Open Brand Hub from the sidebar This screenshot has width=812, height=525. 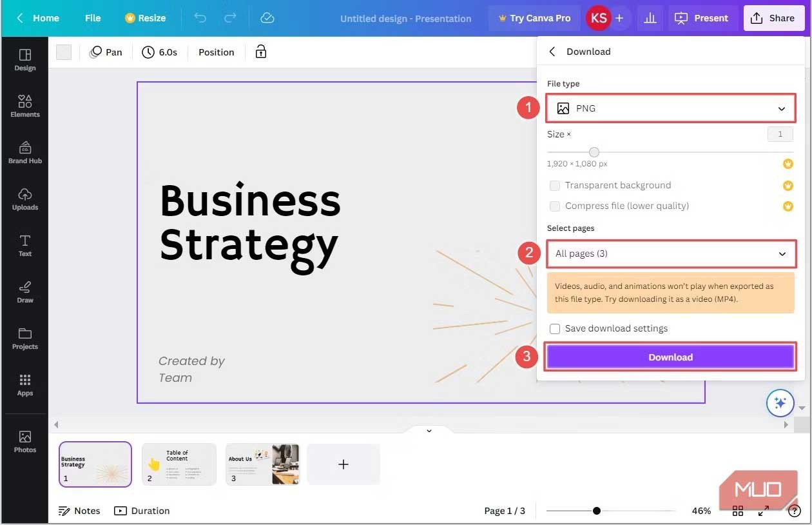pyautogui.click(x=24, y=152)
